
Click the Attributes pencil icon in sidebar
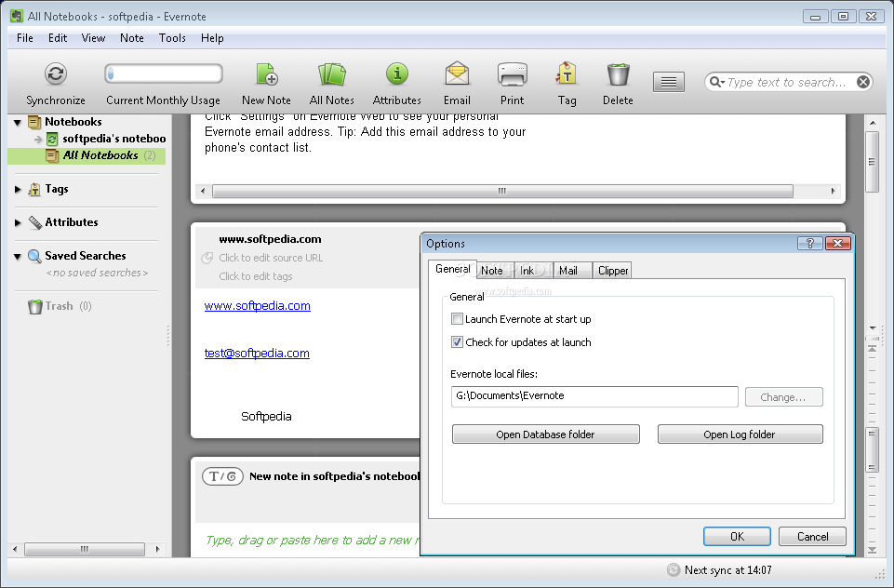(34, 222)
